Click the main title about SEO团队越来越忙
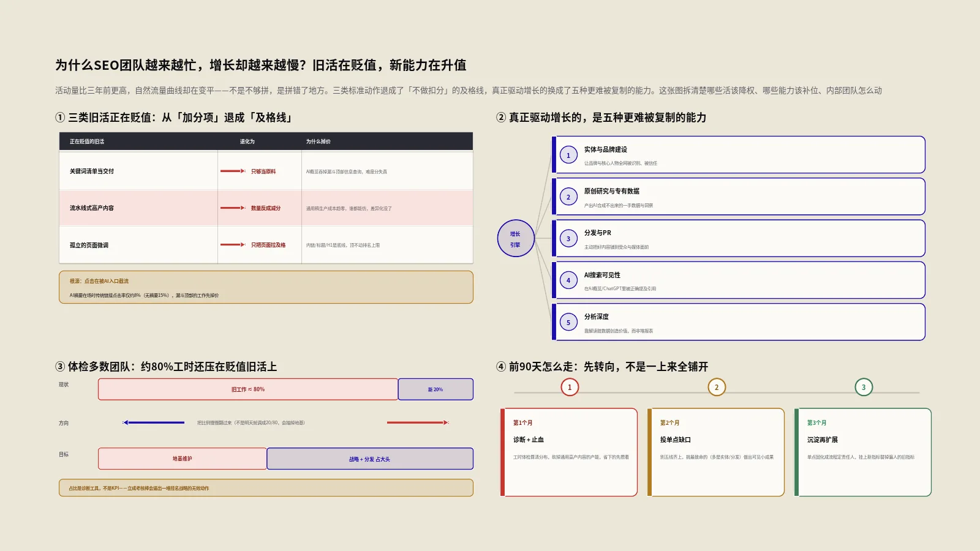The height and width of the screenshot is (551, 980). pyautogui.click(x=261, y=66)
